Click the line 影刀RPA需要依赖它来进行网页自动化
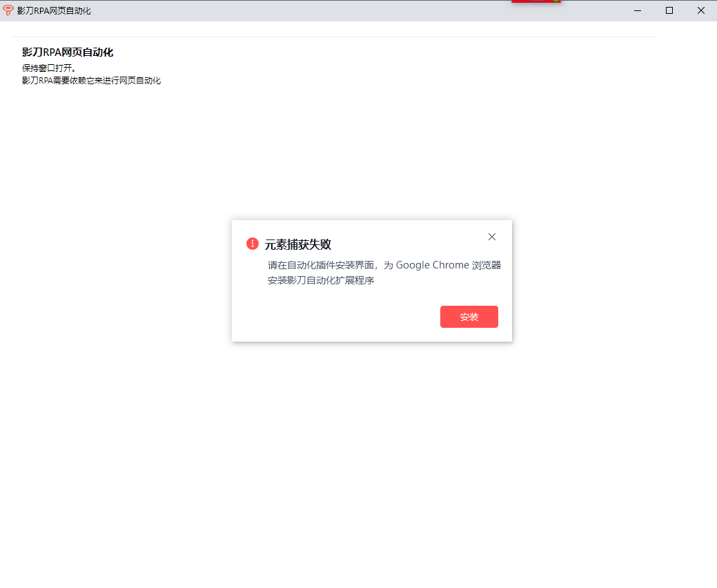The image size is (717, 588). 92,81
